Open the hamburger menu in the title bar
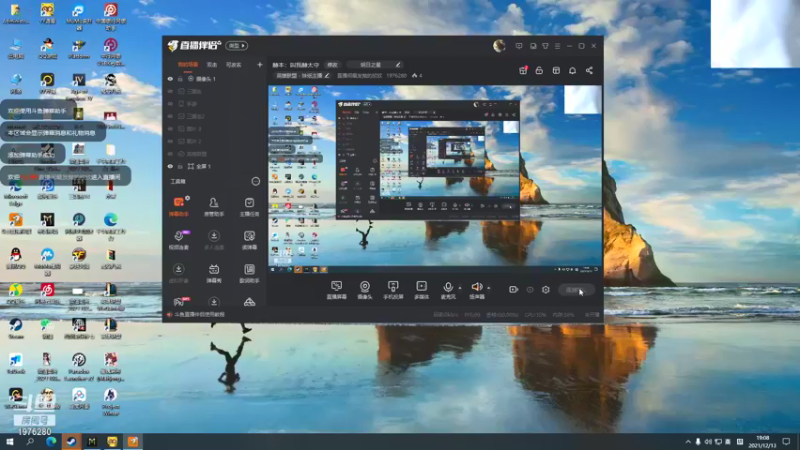Image resolution: width=800 pixels, height=450 pixels. pos(557,46)
